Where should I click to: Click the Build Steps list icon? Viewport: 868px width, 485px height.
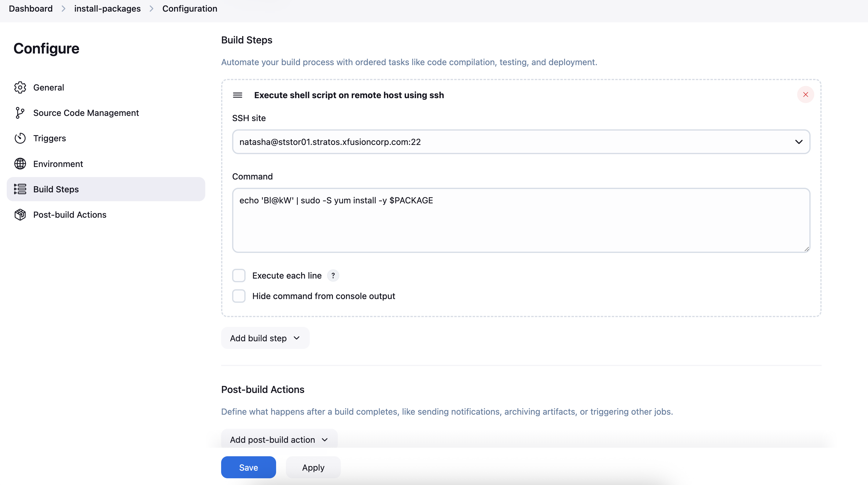(20, 189)
